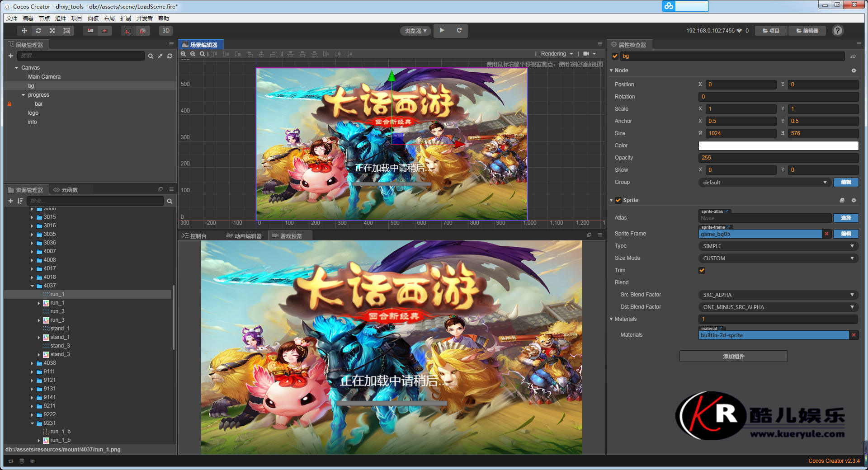Reset scene editor zoom
Image resolution: width=868 pixels, height=470 pixels.
pos(202,54)
